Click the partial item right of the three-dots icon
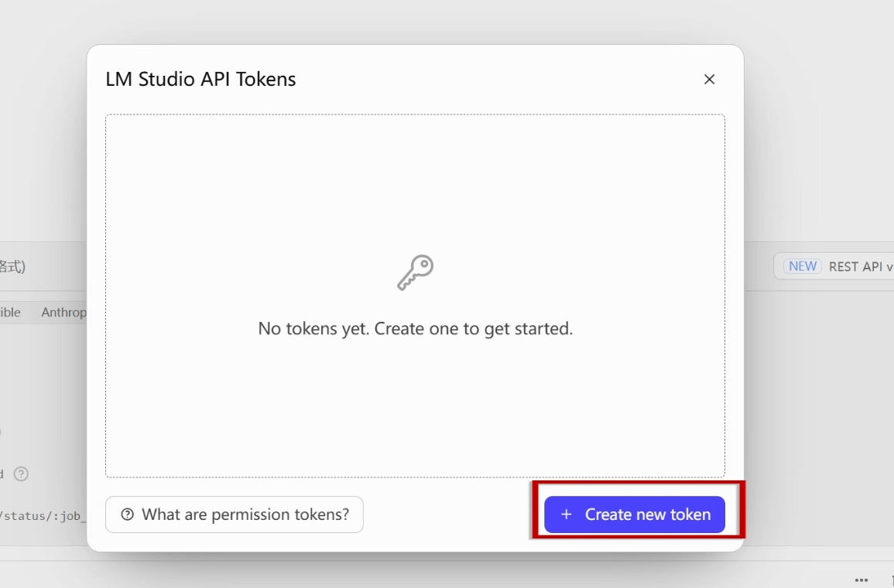894x588 pixels. pos(892,580)
